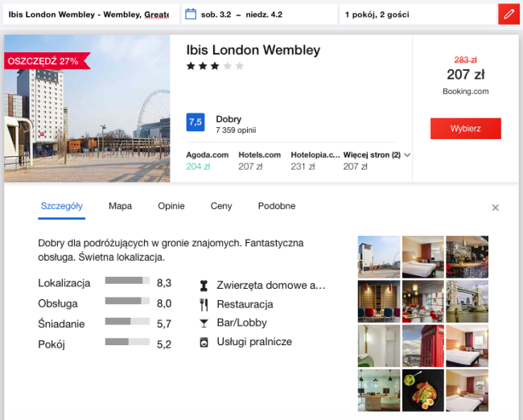Click the Bar/Lobby cocktail glass icon
This screenshot has height=420, width=523.
[x=204, y=323]
